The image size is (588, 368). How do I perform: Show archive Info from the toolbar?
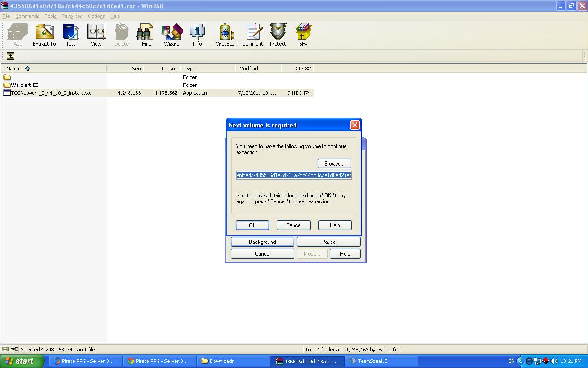point(197,35)
